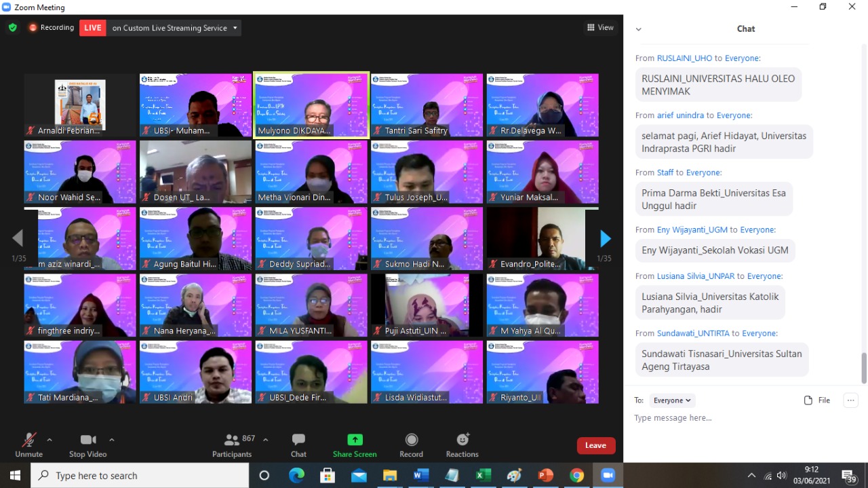Click sender name arief unindra in chat
Viewport: 868px width, 488px height.
coord(680,115)
